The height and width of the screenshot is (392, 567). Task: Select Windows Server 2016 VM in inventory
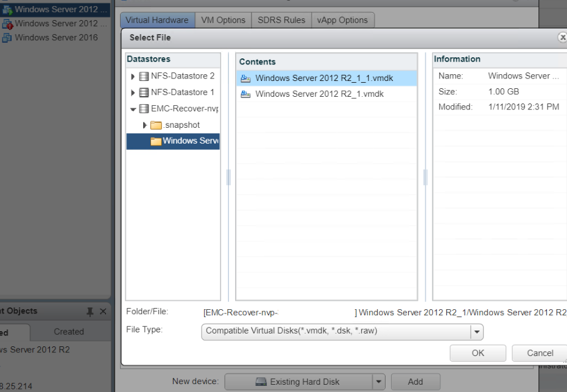[x=56, y=38]
